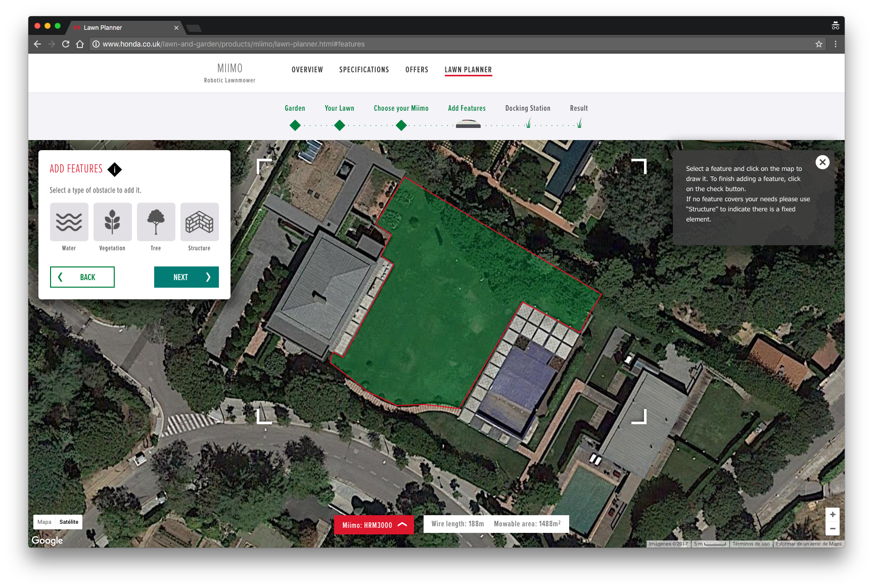Viewport: 873px width, 588px height.
Task: Click the browser back arrow
Action: click(x=37, y=44)
